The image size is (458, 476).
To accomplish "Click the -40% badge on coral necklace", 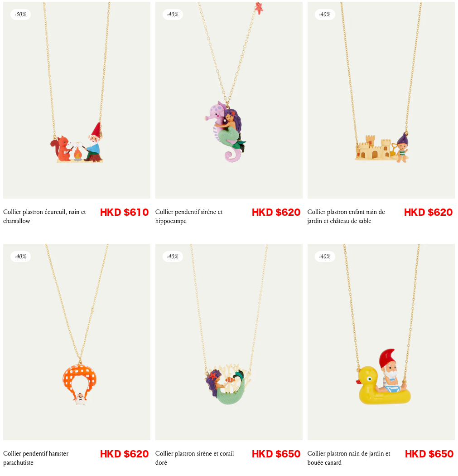I will point(173,257).
